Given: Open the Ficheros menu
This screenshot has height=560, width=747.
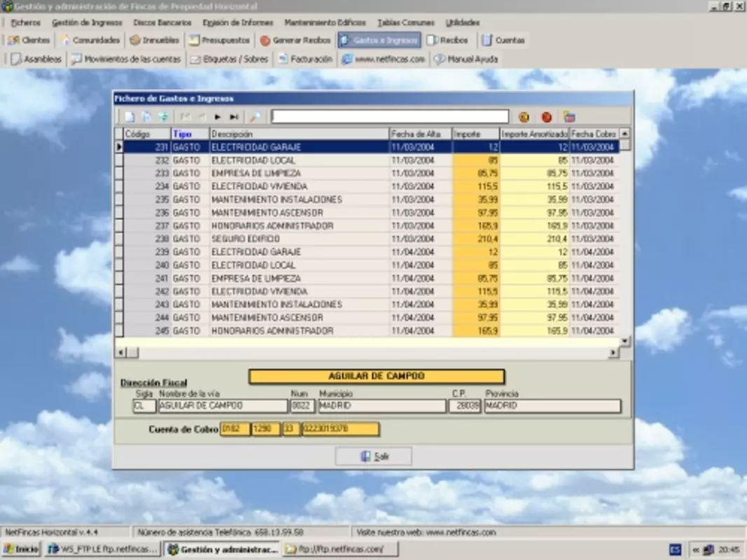Looking at the screenshot, I should click(26, 22).
